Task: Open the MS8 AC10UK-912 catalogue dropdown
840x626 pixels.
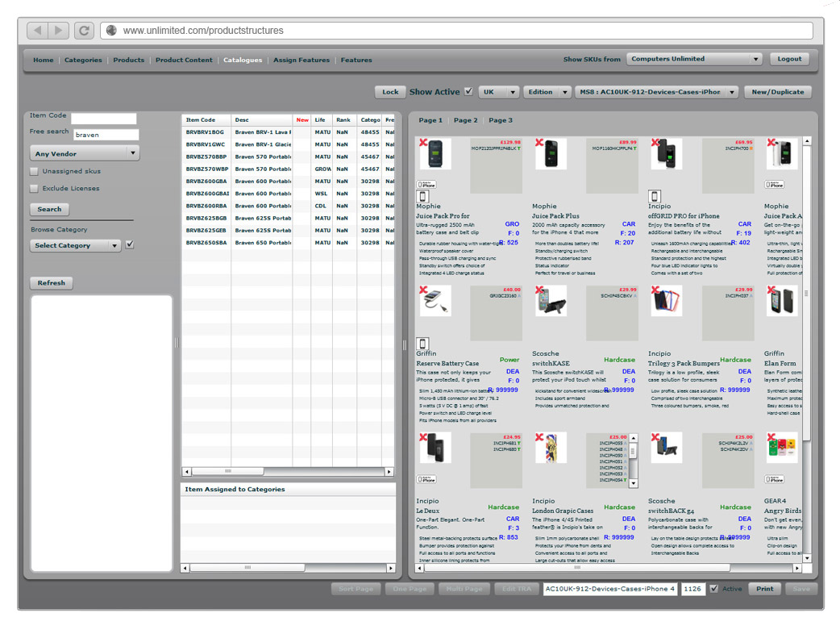Action: click(657, 92)
